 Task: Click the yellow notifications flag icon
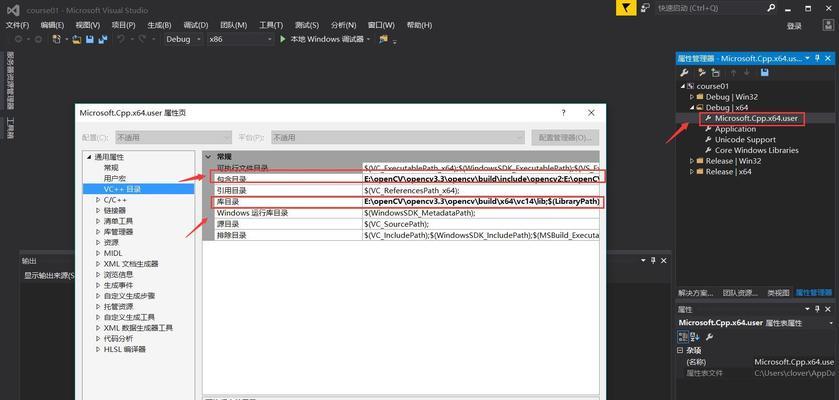point(626,8)
